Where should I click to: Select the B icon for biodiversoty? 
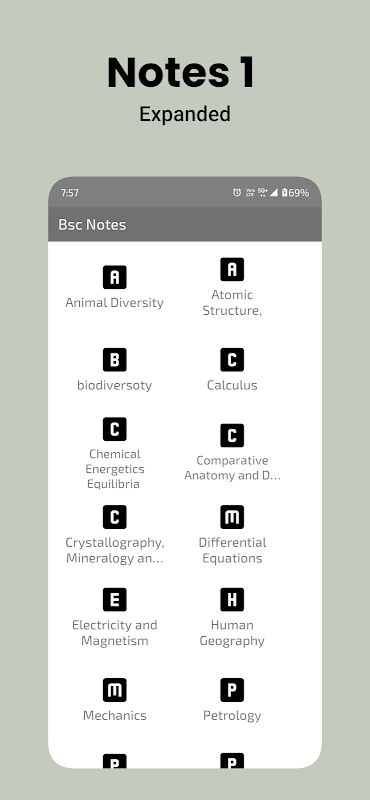114,360
